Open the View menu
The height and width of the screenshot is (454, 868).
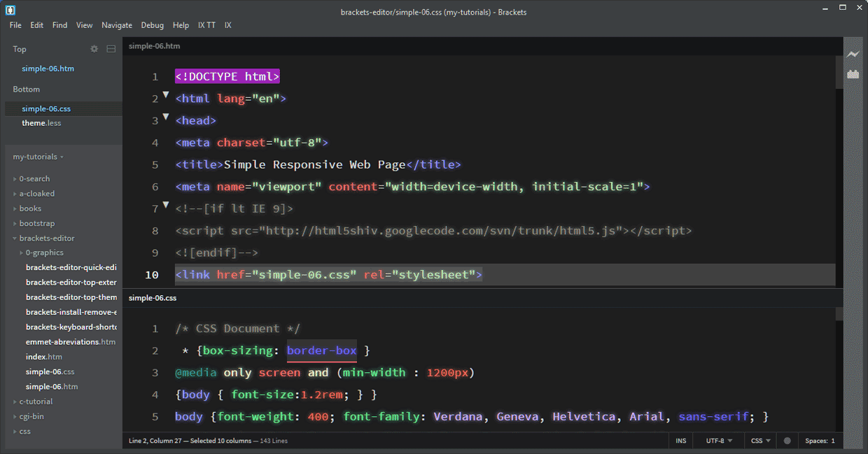click(x=85, y=25)
